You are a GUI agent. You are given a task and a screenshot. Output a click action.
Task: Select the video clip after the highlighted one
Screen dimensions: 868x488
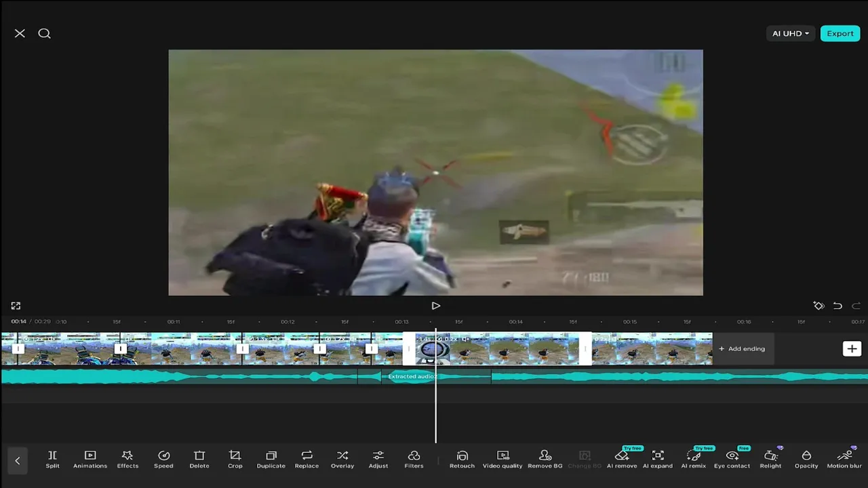click(x=652, y=348)
